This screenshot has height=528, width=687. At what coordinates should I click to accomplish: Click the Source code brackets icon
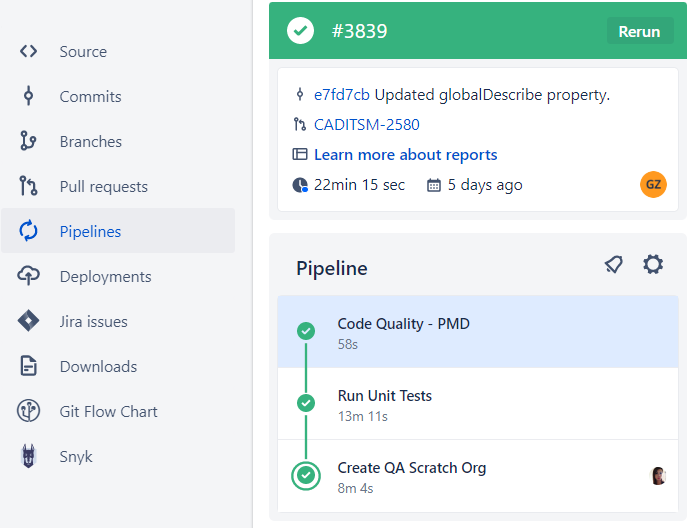pos(28,51)
